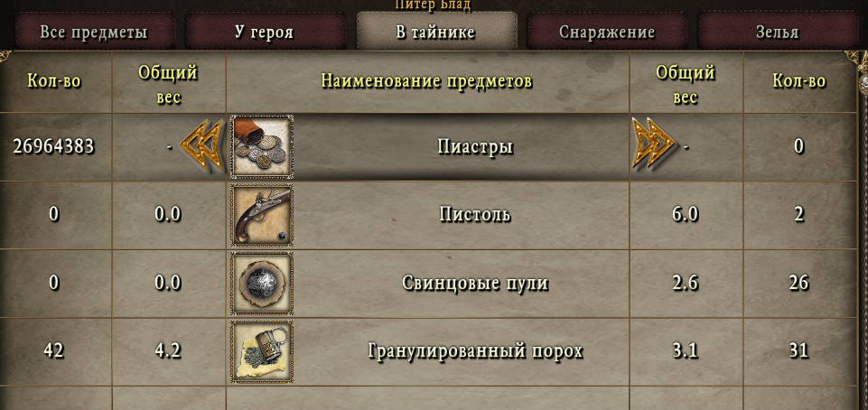Click the scrollbar knob at right edge
The height and width of the screenshot is (410, 868).
coord(863,83)
